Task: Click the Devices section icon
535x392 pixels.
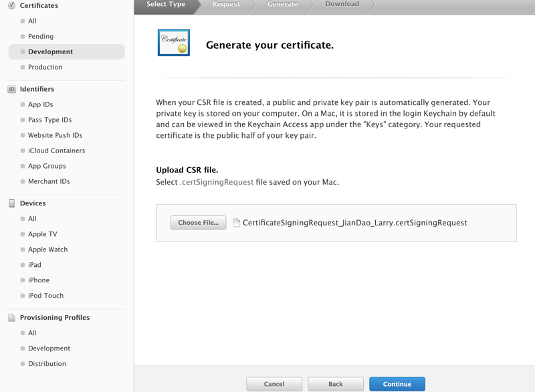Action: [x=11, y=203]
